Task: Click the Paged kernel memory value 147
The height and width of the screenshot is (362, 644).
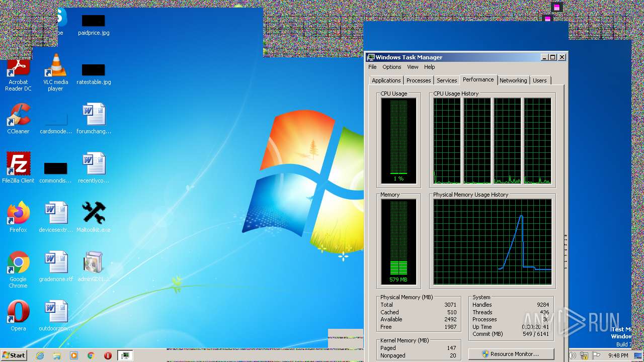Action: pyautogui.click(x=451, y=348)
